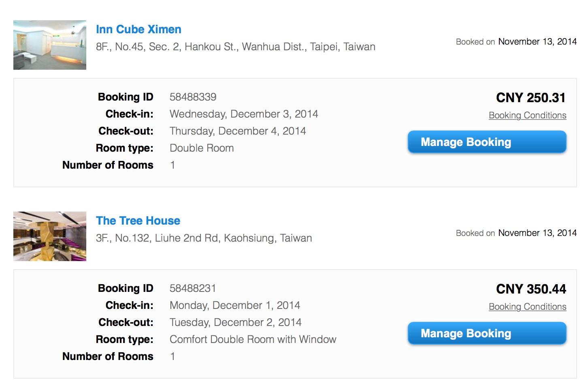
Task: Click booking ID number 58488339
Action: point(193,97)
